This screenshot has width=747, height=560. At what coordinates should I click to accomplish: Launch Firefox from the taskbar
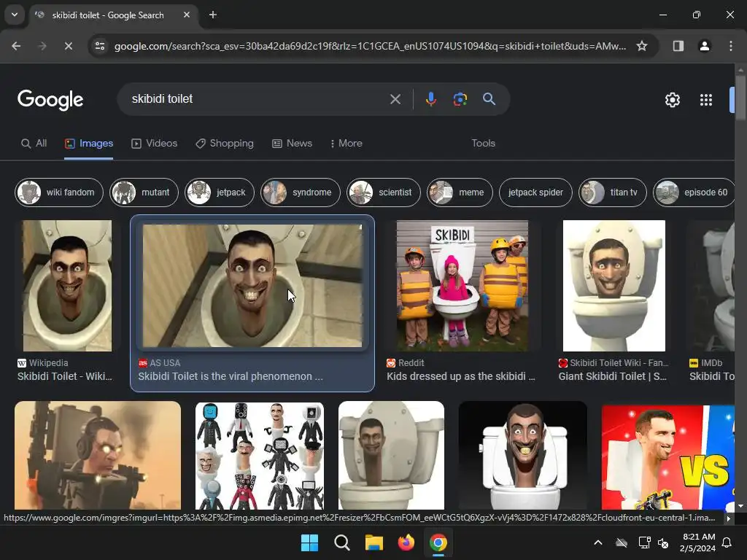tap(406, 542)
